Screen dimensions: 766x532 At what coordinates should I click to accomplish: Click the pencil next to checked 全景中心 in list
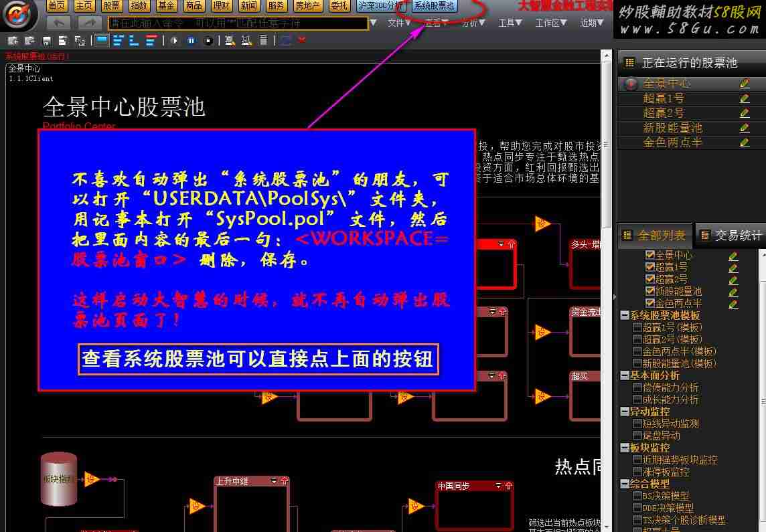pos(733,256)
